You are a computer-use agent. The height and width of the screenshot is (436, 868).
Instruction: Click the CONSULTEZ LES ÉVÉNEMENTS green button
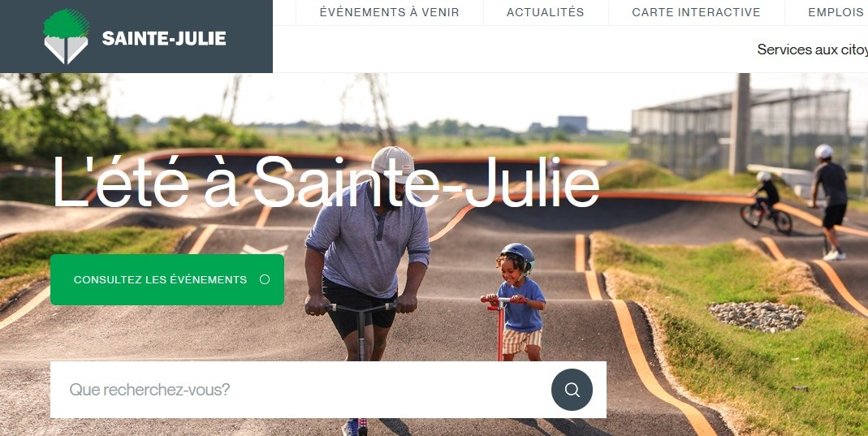click(167, 279)
